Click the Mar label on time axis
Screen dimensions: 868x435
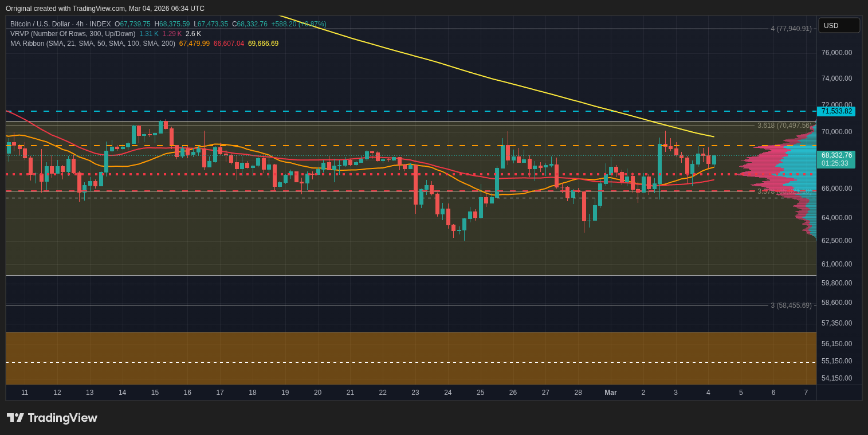[x=611, y=393]
